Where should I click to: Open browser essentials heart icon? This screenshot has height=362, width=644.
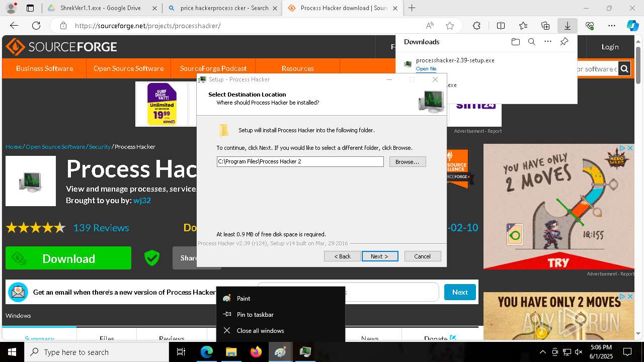tap(590, 26)
